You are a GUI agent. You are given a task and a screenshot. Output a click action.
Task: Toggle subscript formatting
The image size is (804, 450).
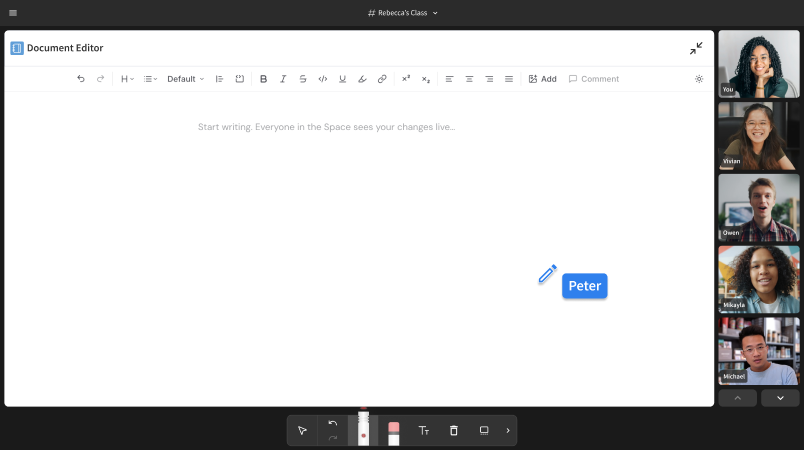click(x=426, y=79)
